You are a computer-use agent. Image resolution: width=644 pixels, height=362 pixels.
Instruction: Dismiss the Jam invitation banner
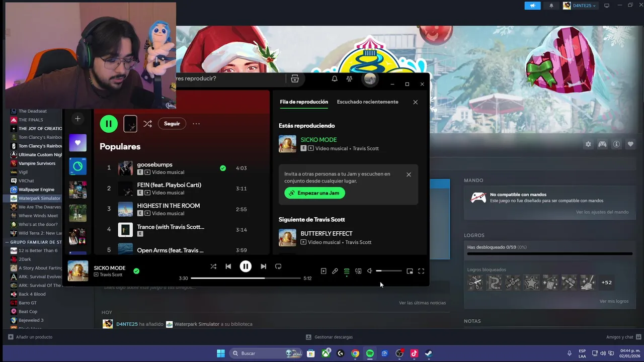point(409,174)
